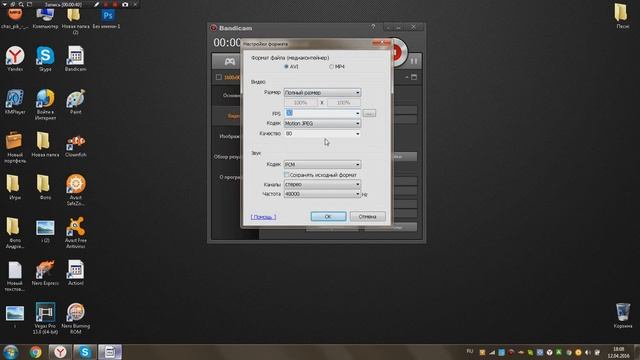Open Bandicam help question mark icon
Screen dimensions: 640x360
[x=373, y=27]
